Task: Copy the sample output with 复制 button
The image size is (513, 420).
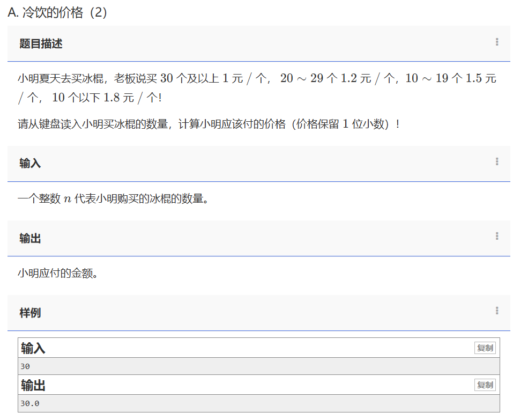Action: pos(485,385)
